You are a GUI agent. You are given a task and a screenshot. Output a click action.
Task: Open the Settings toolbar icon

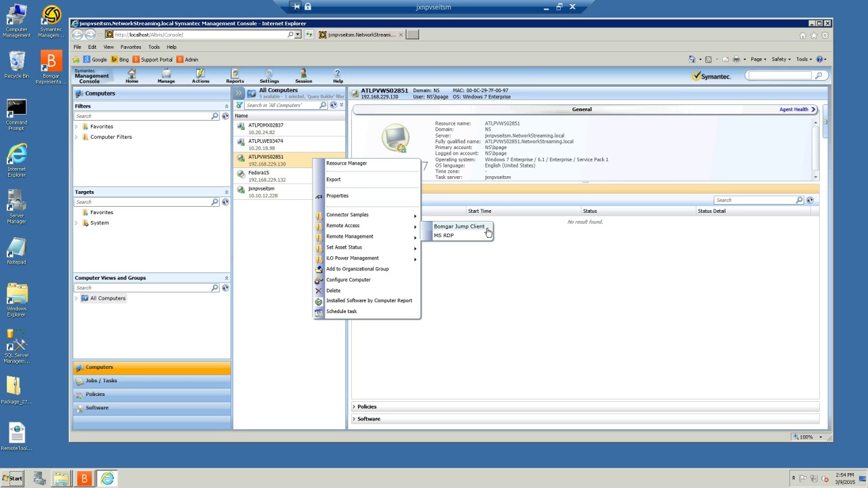(x=269, y=76)
